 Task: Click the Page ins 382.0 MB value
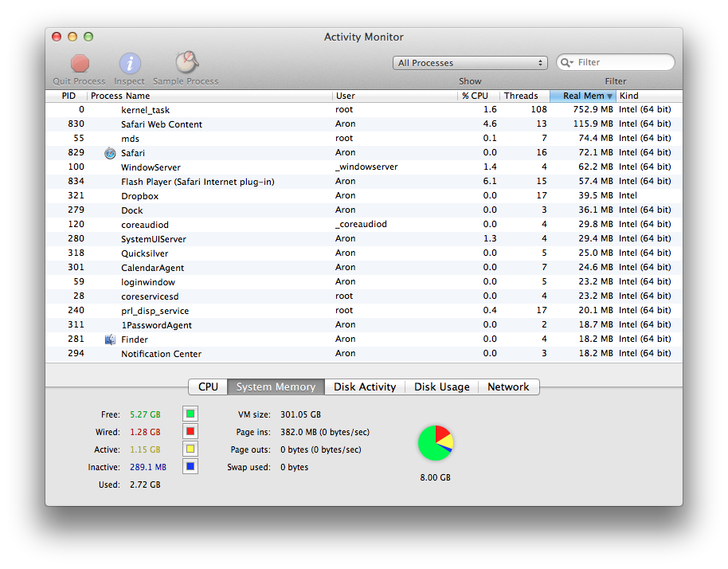click(x=325, y=432)
